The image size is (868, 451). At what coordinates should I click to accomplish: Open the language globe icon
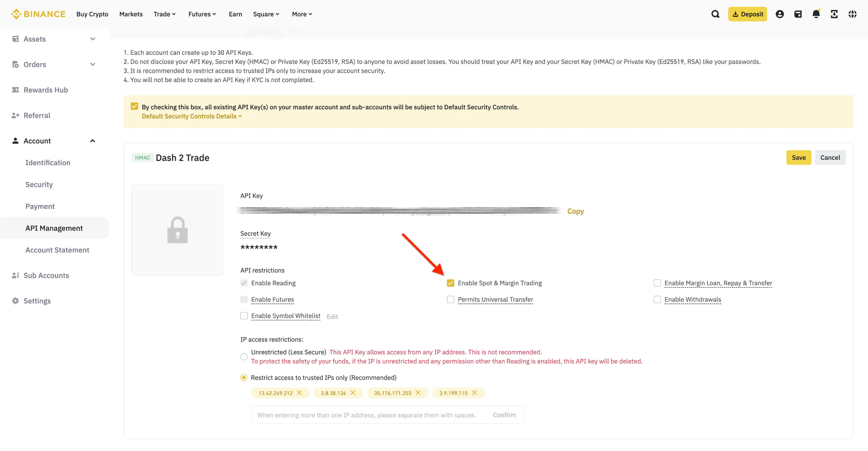click(x=852, y=14)
